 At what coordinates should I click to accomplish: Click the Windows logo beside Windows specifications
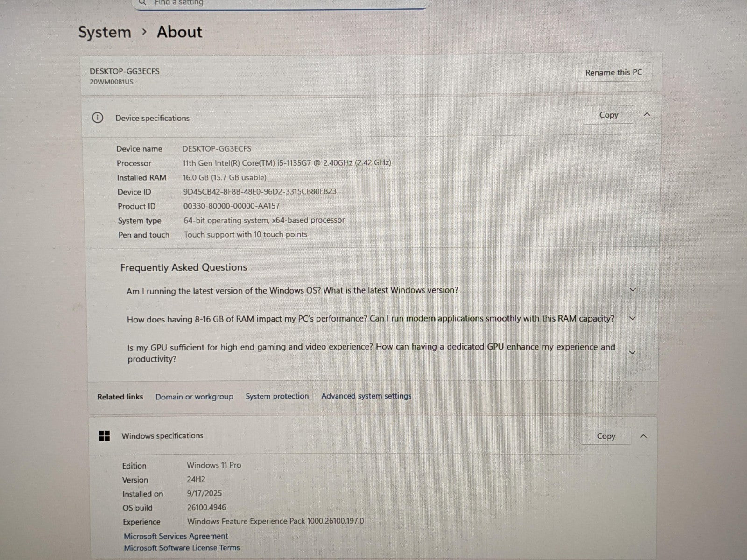point(105,436)
